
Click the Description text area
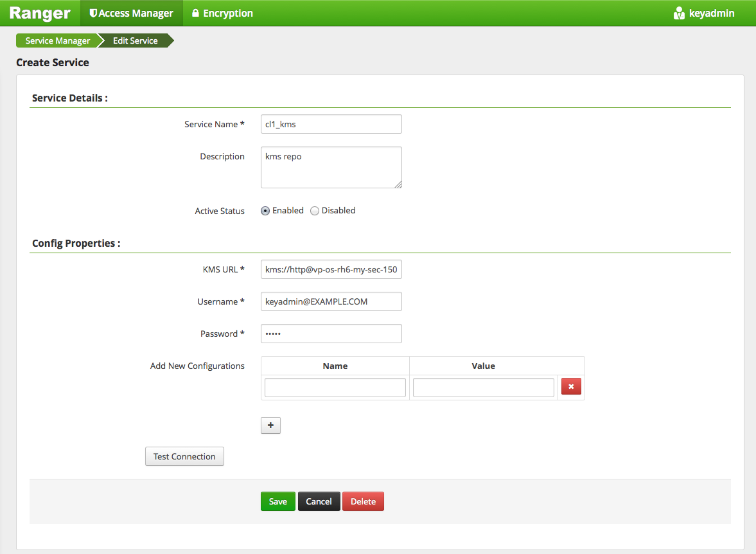[331, 167]
